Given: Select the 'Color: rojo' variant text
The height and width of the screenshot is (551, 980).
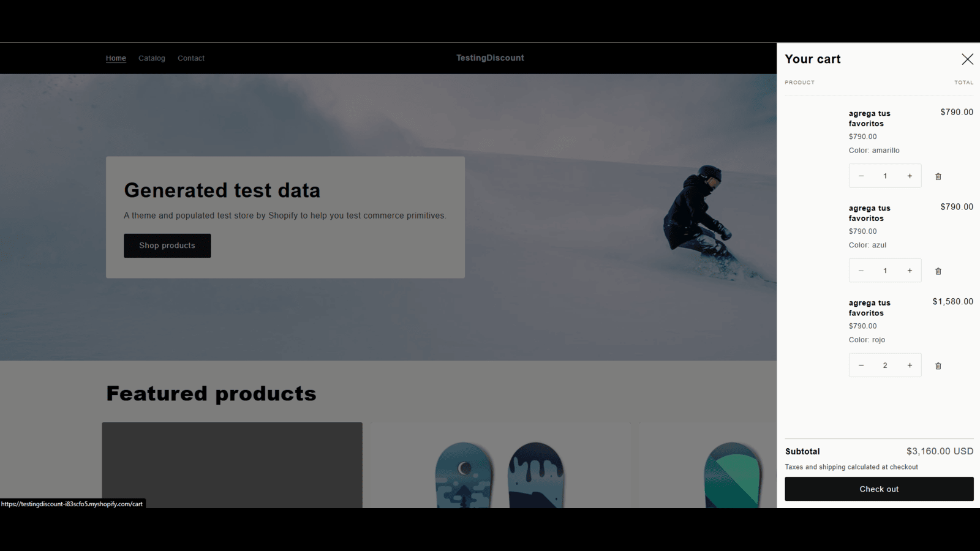Looking at the screenshot, I should [867, 340].
